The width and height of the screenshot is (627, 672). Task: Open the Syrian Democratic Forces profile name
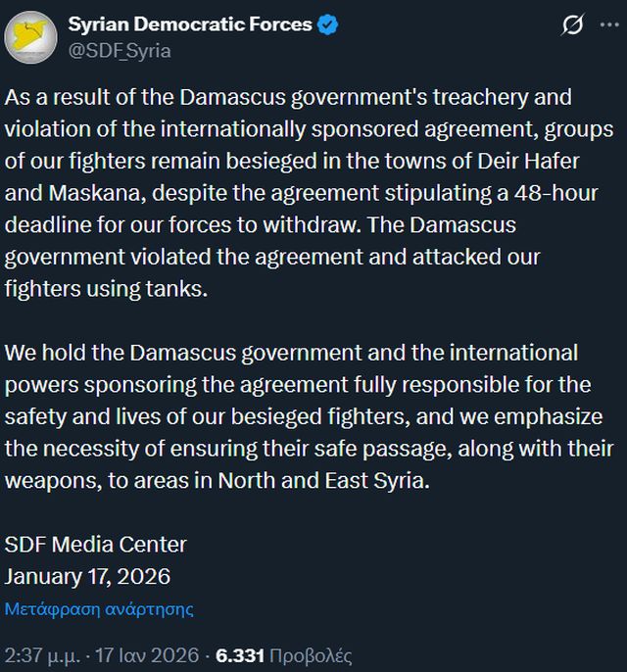[x=190, y=25]
